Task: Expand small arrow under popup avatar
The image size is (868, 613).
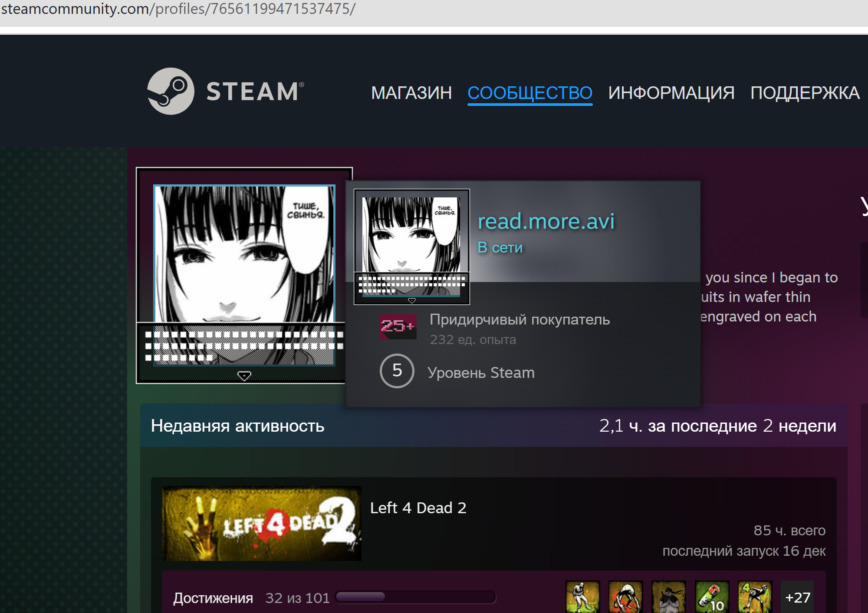Action: (x=412, y=301)
